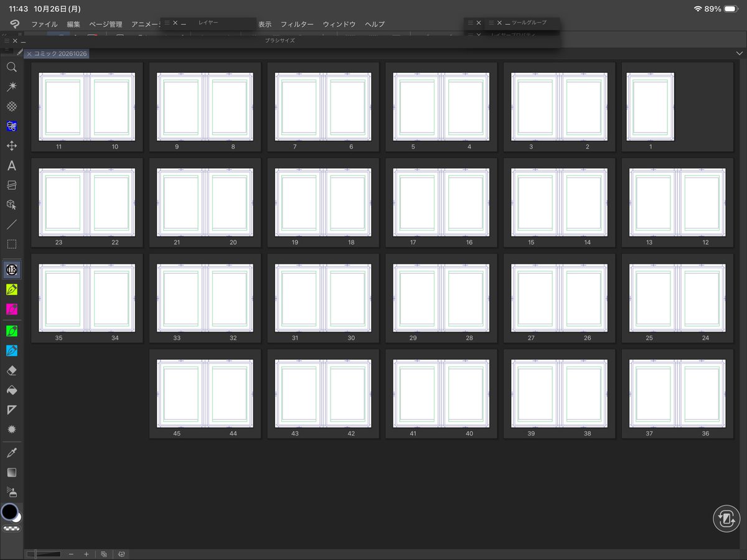Viewport: 747px width, 560px height.
Task: Select the crosshatch mesh tool icon
Action: [x=11, y=106]
